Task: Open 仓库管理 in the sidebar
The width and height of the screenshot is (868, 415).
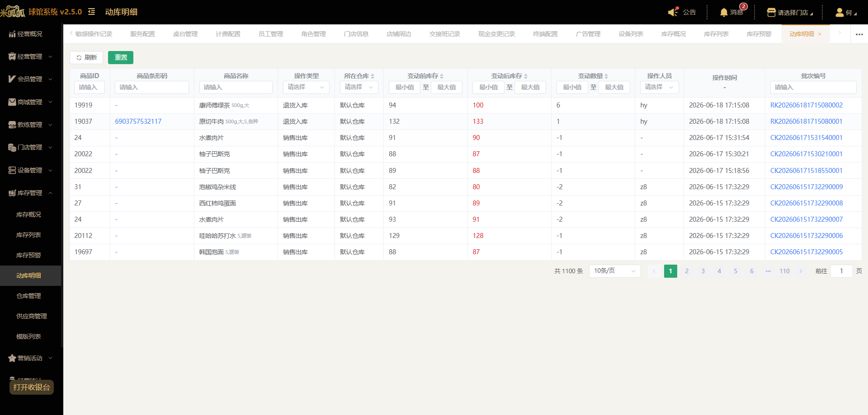Action: pyautogui.click(x=29, y=296)
